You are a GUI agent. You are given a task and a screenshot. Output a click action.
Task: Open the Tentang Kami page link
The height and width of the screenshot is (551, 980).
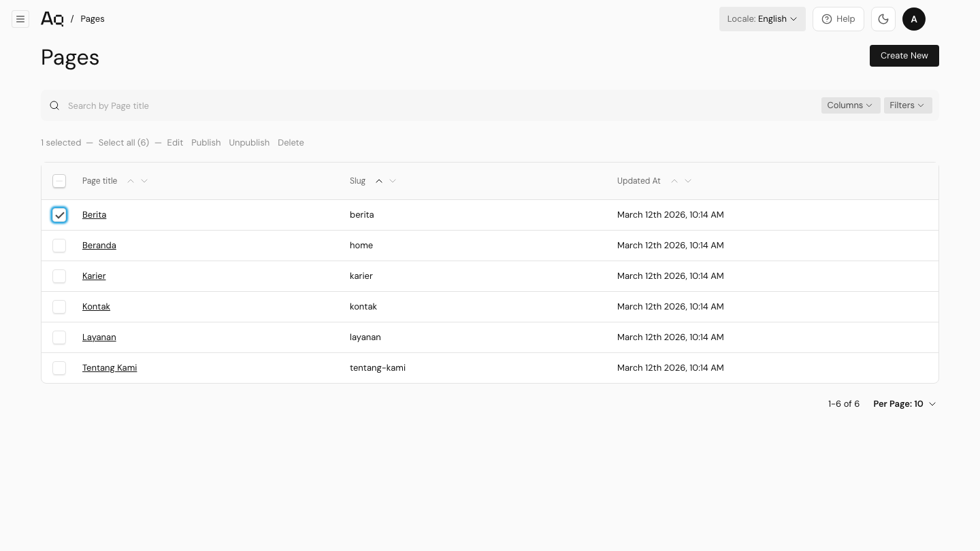pyautogui.click(x=110, y=368)
